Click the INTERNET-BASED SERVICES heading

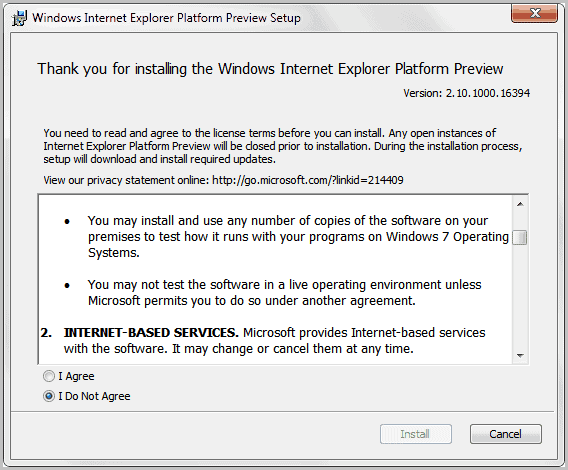click(x=151, y=333)
